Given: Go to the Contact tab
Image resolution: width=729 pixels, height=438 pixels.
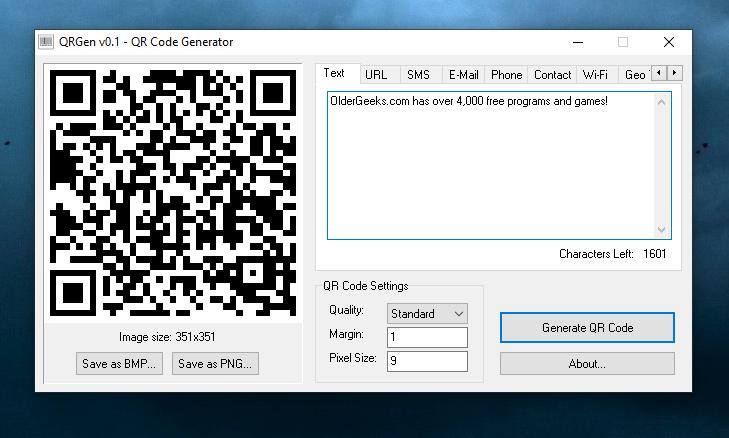Looking at the screenshot, I should (x=552, y=74).
